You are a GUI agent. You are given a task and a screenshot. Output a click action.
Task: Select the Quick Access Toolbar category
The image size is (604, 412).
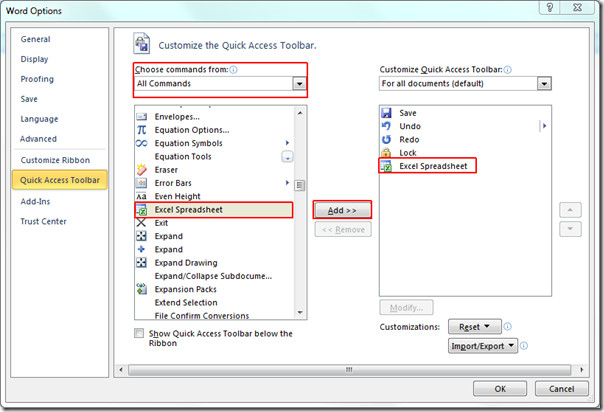tap(60, 180)
